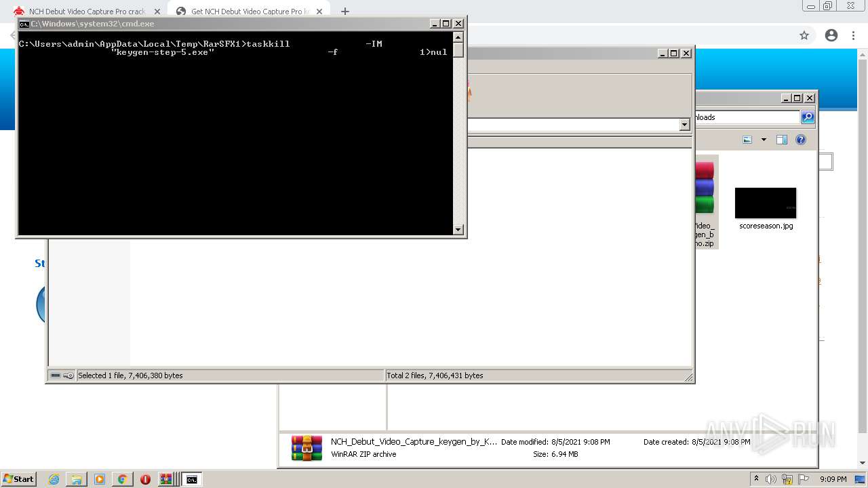Click NCH_Debut_Video_Capture_keygen file name in details
This screenshot has height=488, width=868.
414,442
